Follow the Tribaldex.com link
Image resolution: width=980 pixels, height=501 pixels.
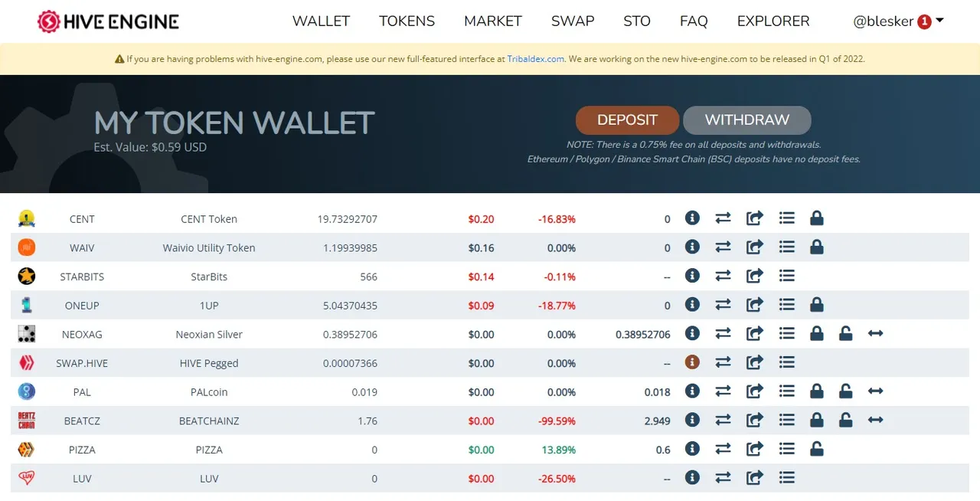click(x=535, y=58)
